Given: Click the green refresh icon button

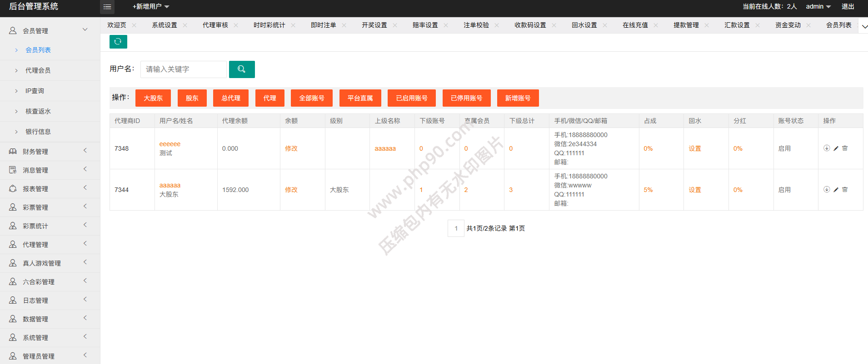Looking at the screenshot, I should (118, 42).
